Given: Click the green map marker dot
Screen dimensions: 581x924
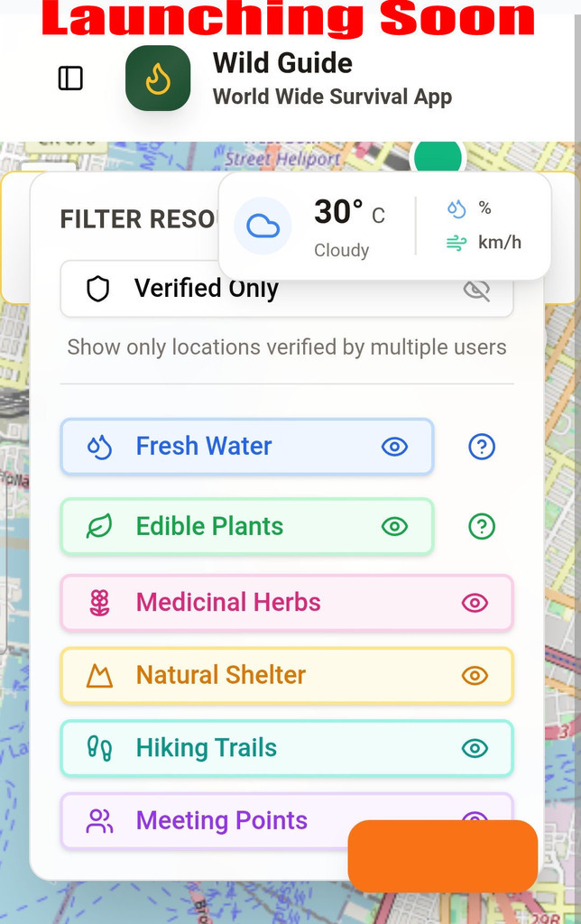Looking at the screenshot, I should click(438, 157).
